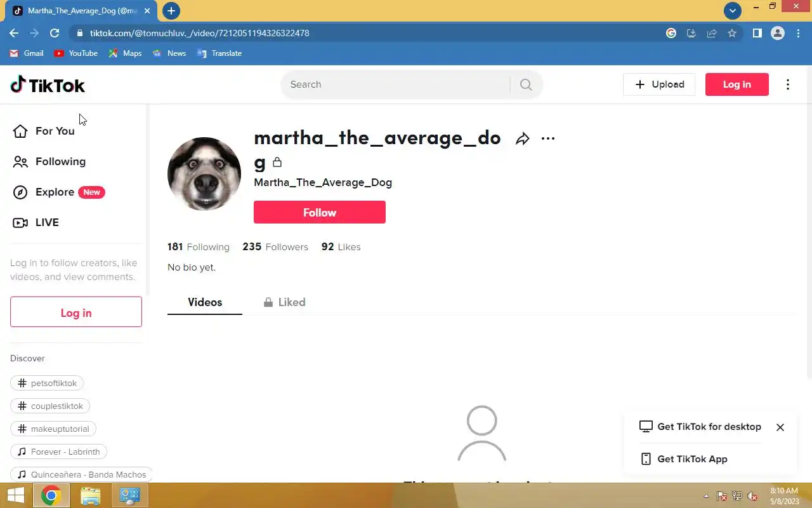Click the sidebar Log in button
The height and width of the screenshot is (508, 812).
(76, 312)
